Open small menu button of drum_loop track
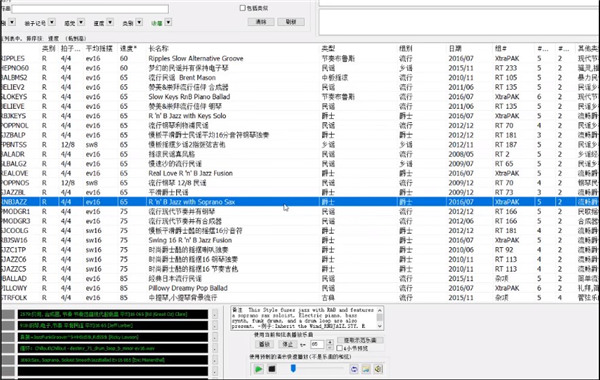The height and width of the screenshot is (380, 600). point(215,349)
